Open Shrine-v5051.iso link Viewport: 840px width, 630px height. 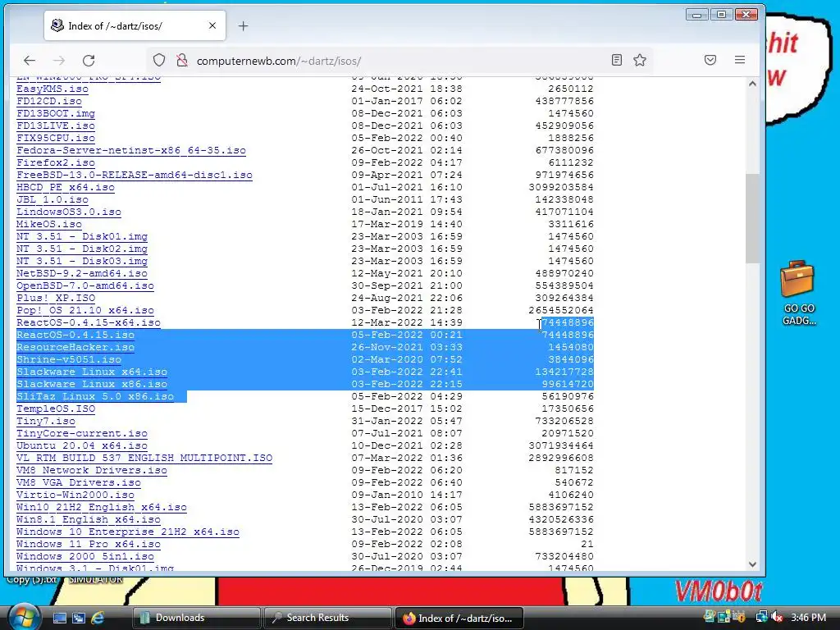[69, 360]
